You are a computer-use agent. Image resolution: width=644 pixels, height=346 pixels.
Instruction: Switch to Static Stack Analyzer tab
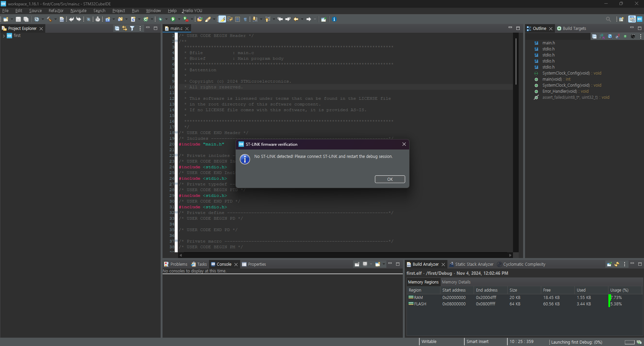pyautogui.click(x=472, y=264)
